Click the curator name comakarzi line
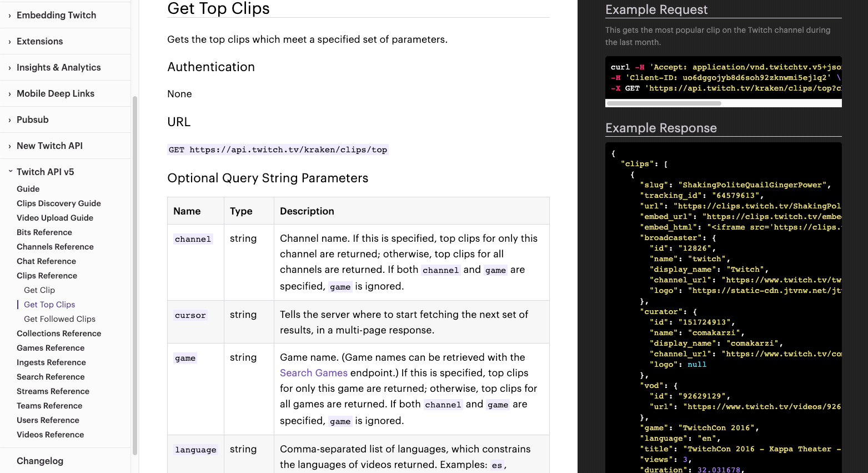Viewport: 868px width, 473px height. [x=696, y=333]
